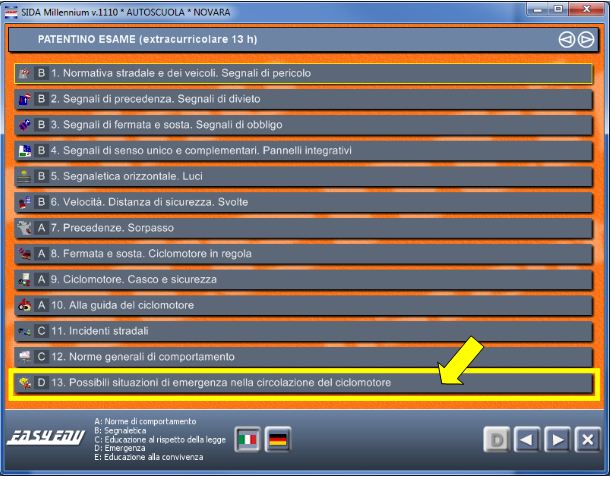Go to next with bottom right arrow

(x=560, y=440)
